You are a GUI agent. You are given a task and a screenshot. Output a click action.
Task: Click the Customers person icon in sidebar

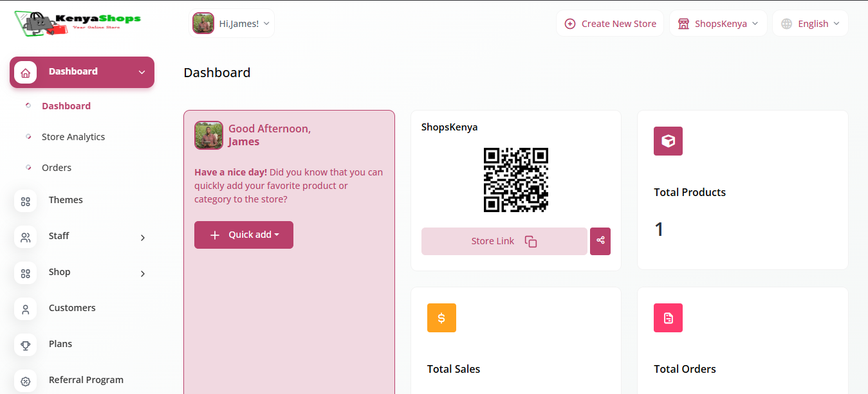26,309
